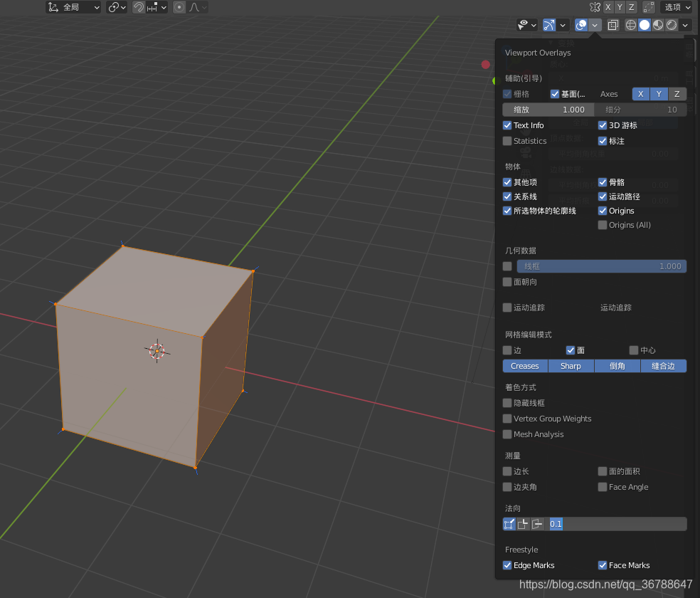Image resolution: width=700 pixels, height=598 pixels.
Task: Toggle X-ray display icon
Action: [613, 25]
